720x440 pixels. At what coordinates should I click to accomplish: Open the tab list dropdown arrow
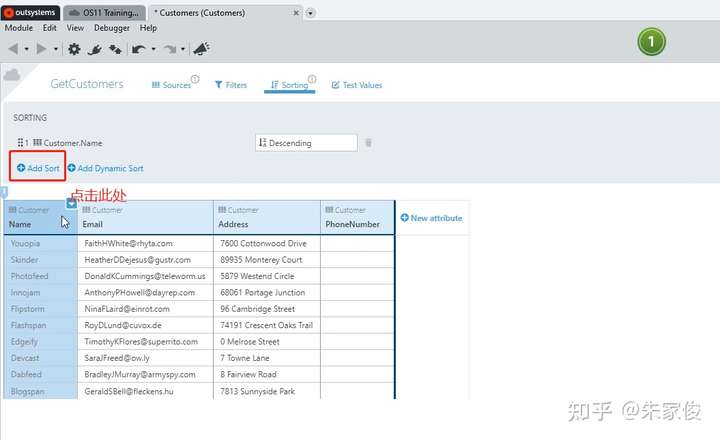coord(310,13)
